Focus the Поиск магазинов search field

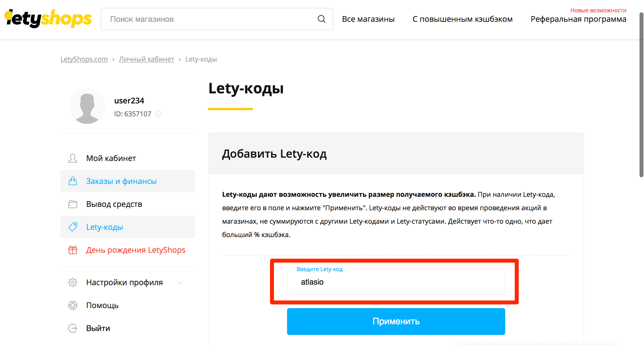[210, 19]
